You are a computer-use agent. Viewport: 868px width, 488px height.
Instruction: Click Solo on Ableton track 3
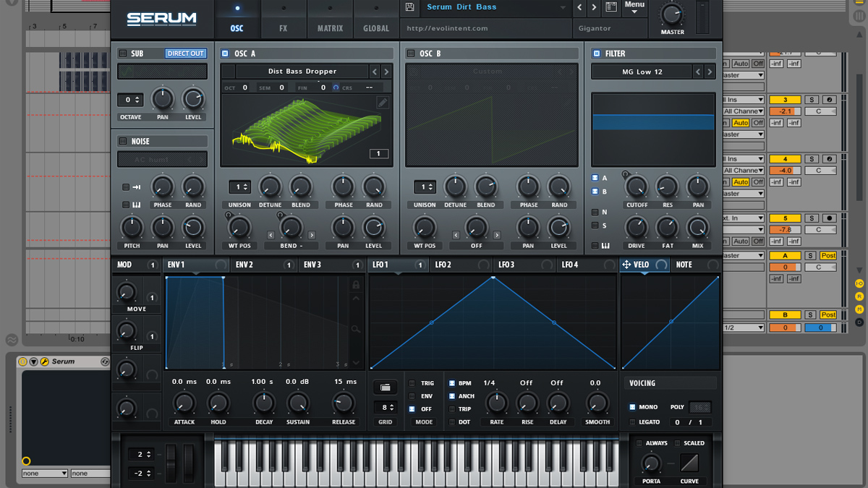click(x=812, y=100)
